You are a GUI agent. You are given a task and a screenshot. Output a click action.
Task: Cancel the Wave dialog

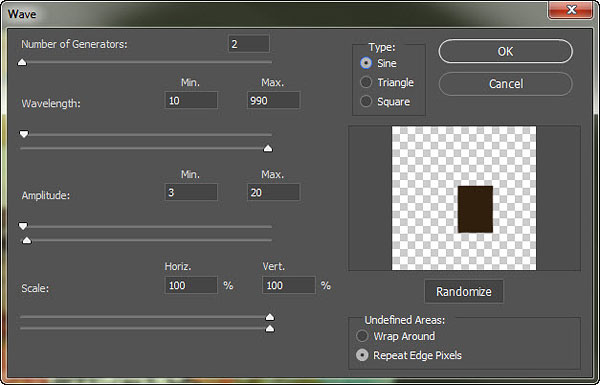point(505,84)
